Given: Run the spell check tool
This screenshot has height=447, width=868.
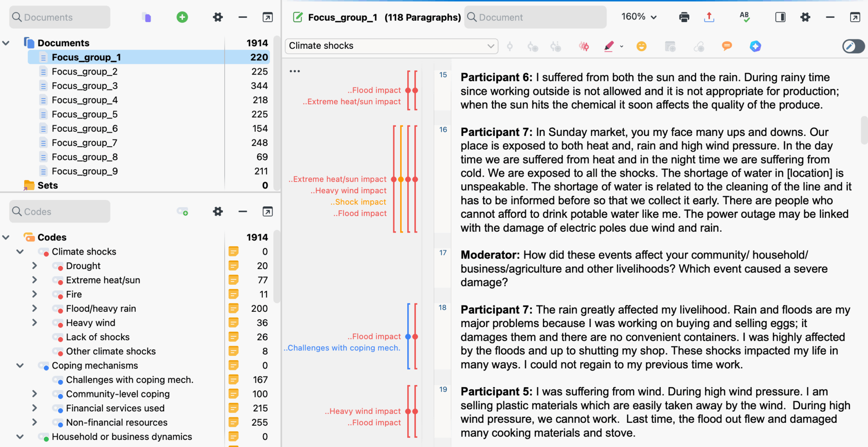Looking at the screenshot, I should coord(745,17).
